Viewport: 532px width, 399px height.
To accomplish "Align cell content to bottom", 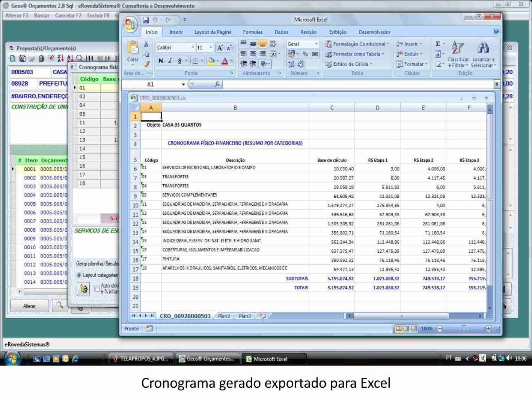I will point(263,44).
